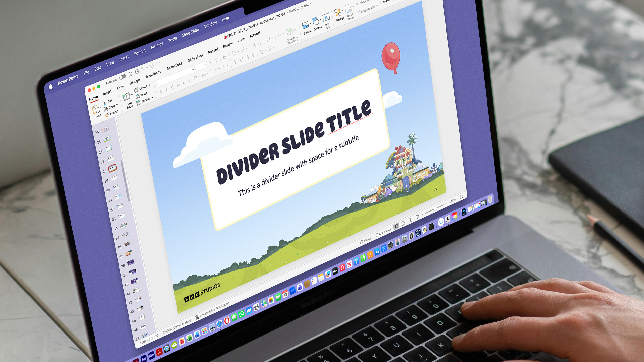Click the Reset slide button

pos(142,95)
